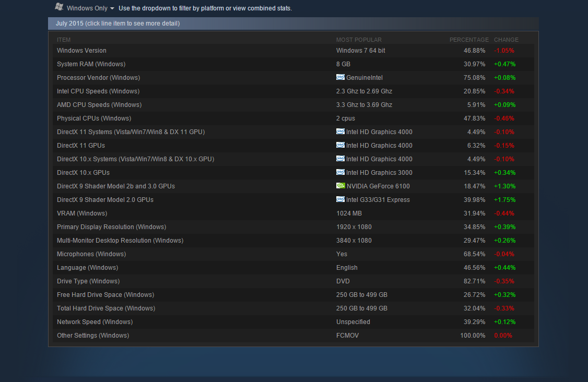This screenshot has height=382, width=588.
Task: Click the July 2015 header bar
Action: click(x=293, y=23)
